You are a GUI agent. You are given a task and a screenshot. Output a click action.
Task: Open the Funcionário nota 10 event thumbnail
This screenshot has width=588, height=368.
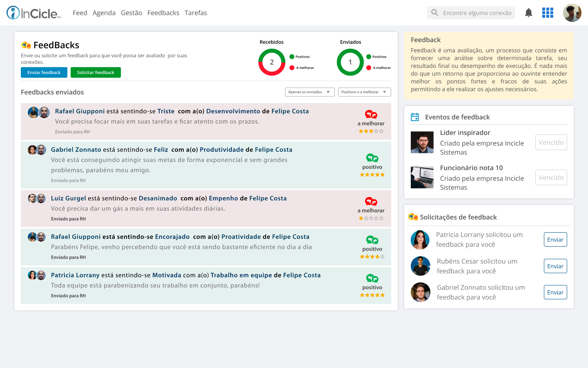(x=422, y=177)
